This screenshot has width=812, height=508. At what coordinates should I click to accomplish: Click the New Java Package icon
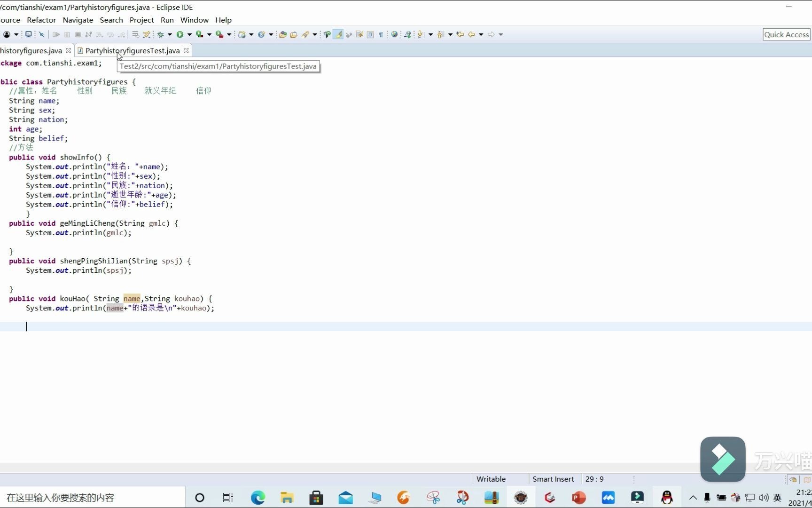[242, 34]
